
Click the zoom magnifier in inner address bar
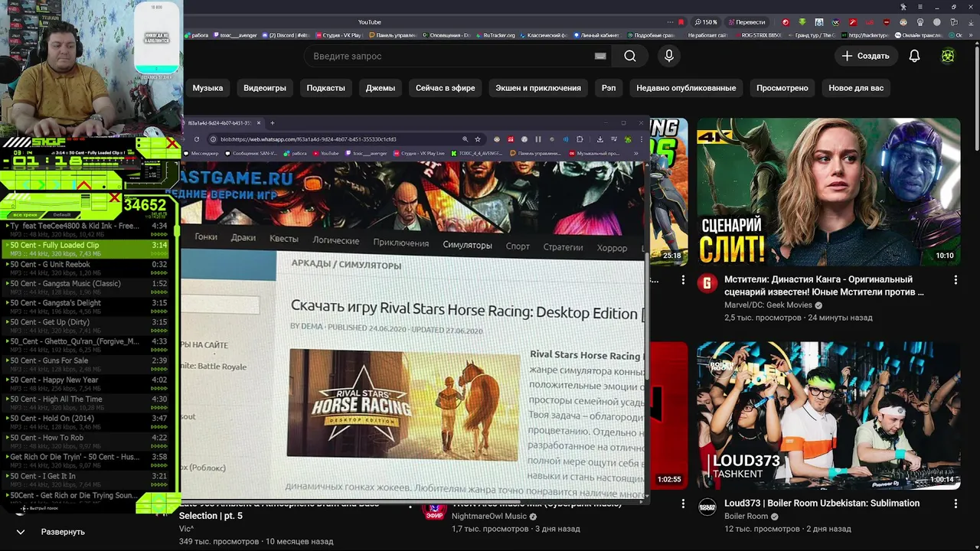pyautogui.click(x=465, y=139)
